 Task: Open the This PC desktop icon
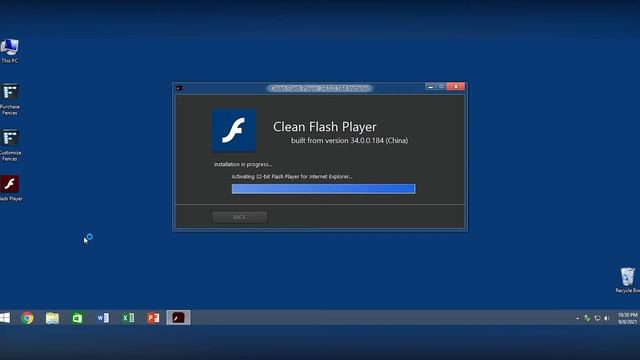tap(9, 51)
